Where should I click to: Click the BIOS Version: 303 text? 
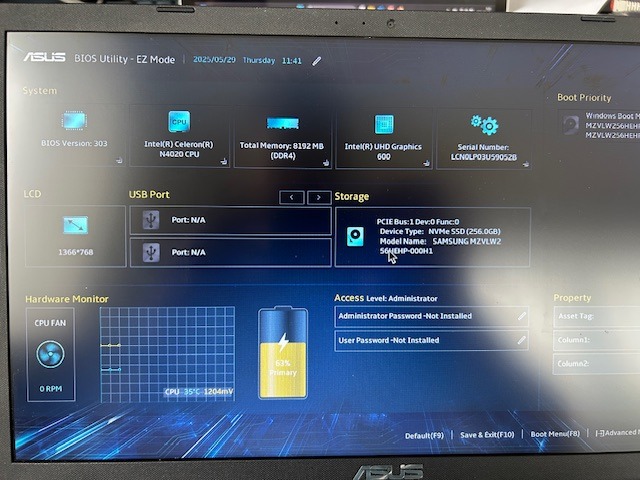pyautogui.click(x=74, y=143)
